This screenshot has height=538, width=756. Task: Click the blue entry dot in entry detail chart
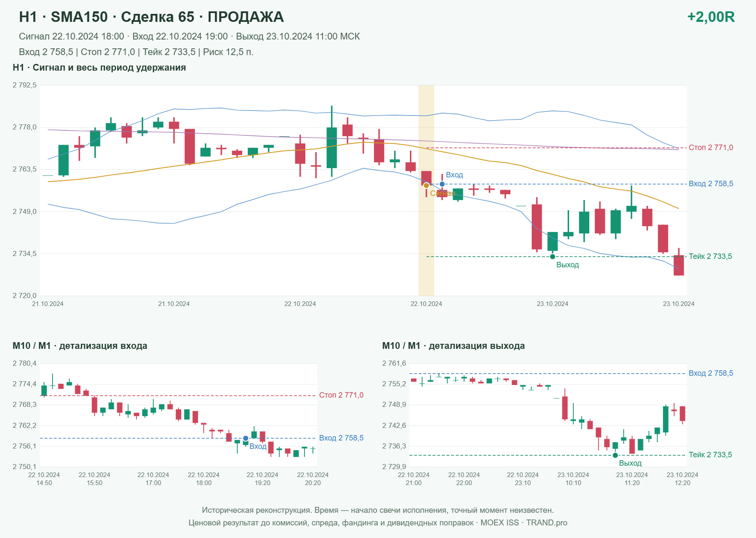click(x=246, y=438)
